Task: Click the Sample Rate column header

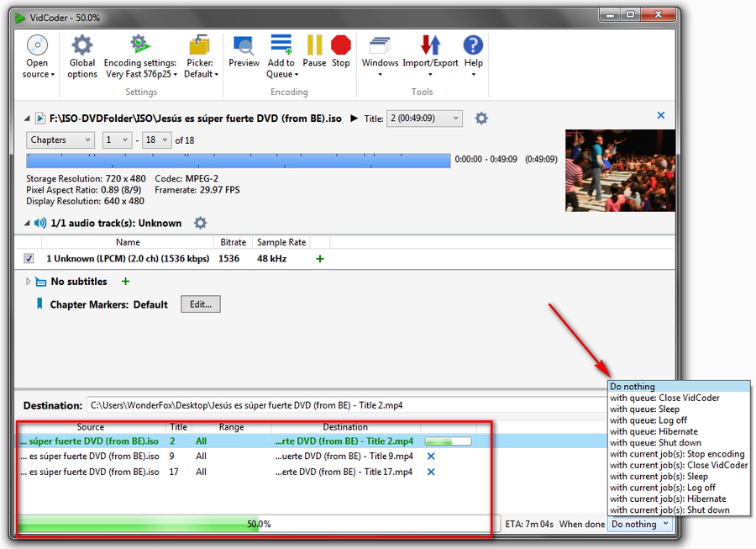Action: click(281, 242)
